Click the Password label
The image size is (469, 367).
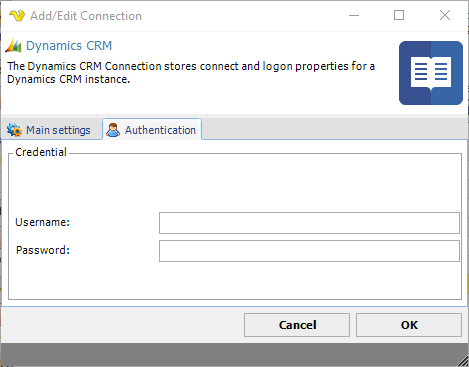43,250
